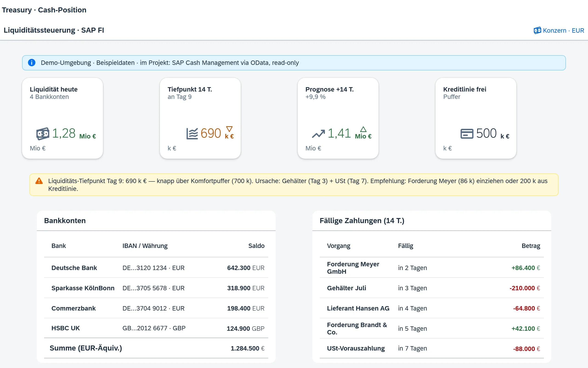Click the trend-up arrow icon in Prognose tile
This screenshot has height=368, width=588.
[318, 134]
